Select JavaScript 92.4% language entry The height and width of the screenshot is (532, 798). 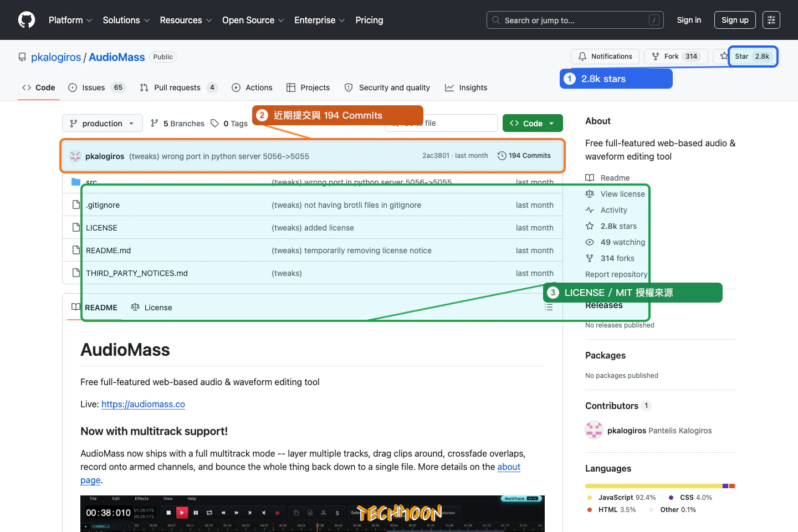coord(622,498)
